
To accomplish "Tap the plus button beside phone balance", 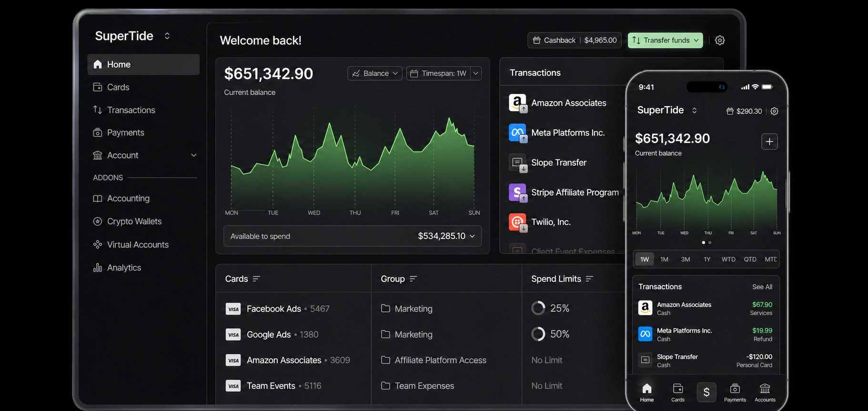I will tap(769, 141).
